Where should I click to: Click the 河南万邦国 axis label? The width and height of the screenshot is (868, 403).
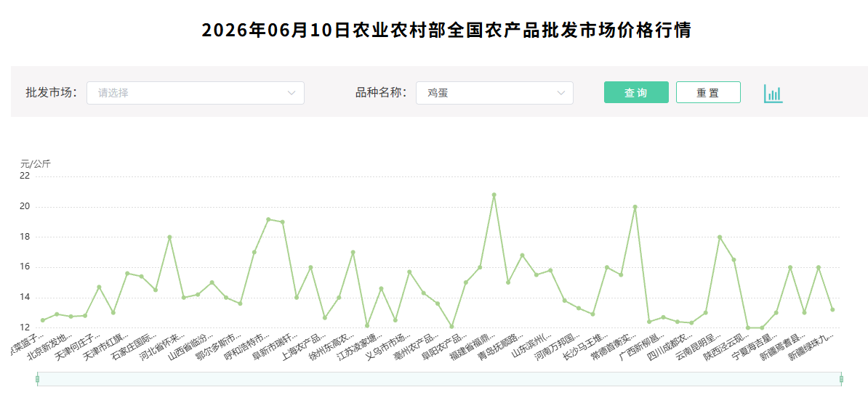point(559,346)
